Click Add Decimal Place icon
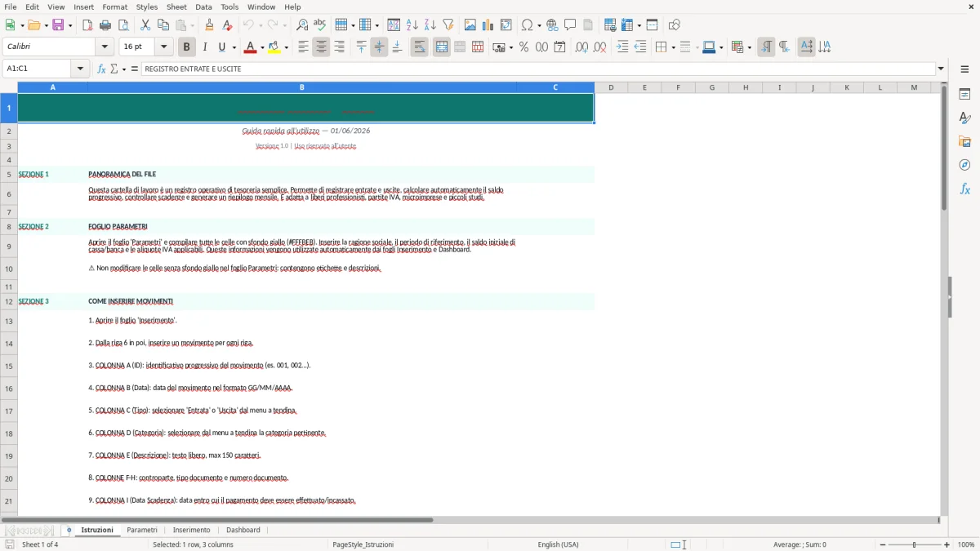This screenshot has height=551, width=980. pos(581,47)
